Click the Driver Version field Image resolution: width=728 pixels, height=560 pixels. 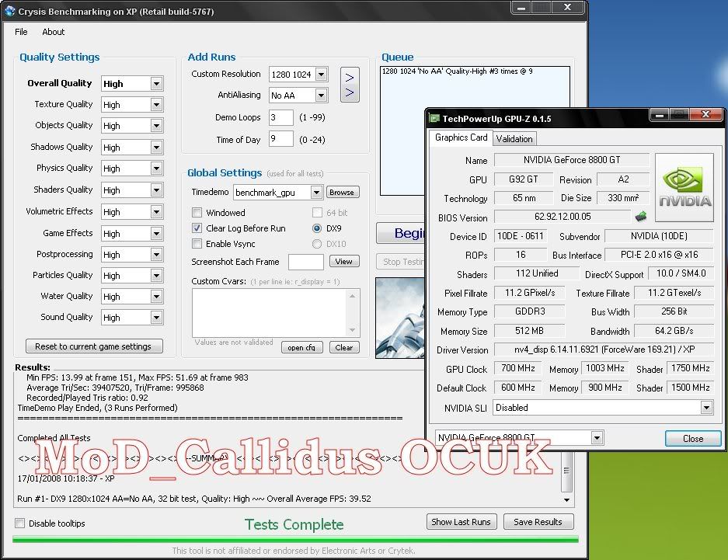point(604,350)
